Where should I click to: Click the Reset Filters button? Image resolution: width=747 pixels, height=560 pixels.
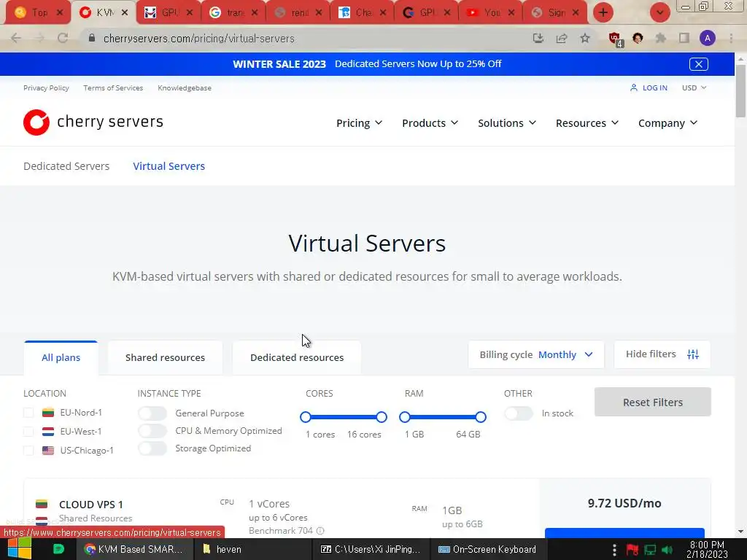point(653,402)
